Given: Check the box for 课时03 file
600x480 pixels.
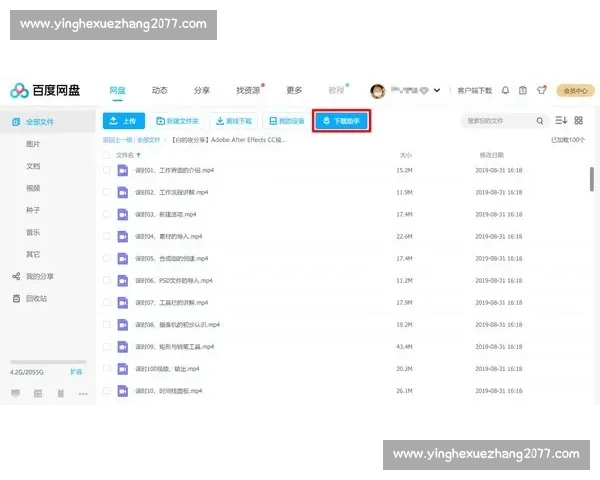Looking at the screenshot, I should click(x=107, y=214).
